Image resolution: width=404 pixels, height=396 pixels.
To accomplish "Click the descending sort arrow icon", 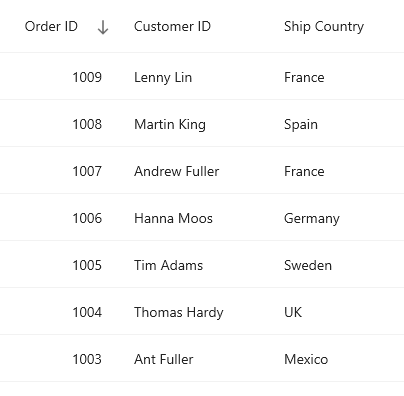I will [103, 27].
